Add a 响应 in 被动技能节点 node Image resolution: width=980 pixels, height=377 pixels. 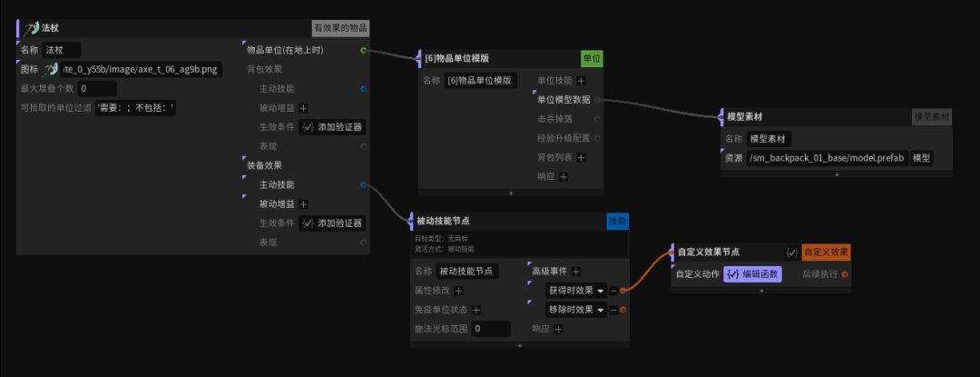click(558, 329)
